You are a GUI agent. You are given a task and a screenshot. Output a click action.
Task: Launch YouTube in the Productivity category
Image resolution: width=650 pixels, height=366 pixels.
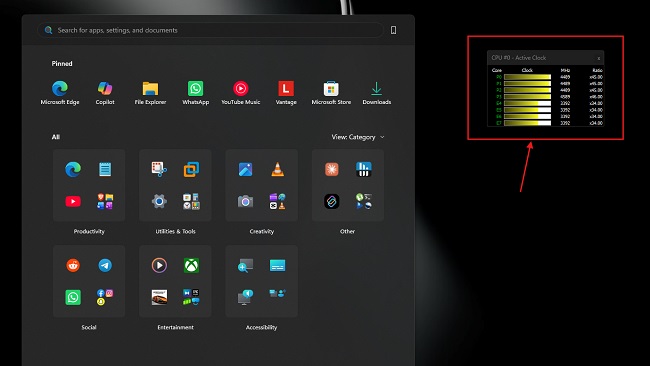point(73,201)
